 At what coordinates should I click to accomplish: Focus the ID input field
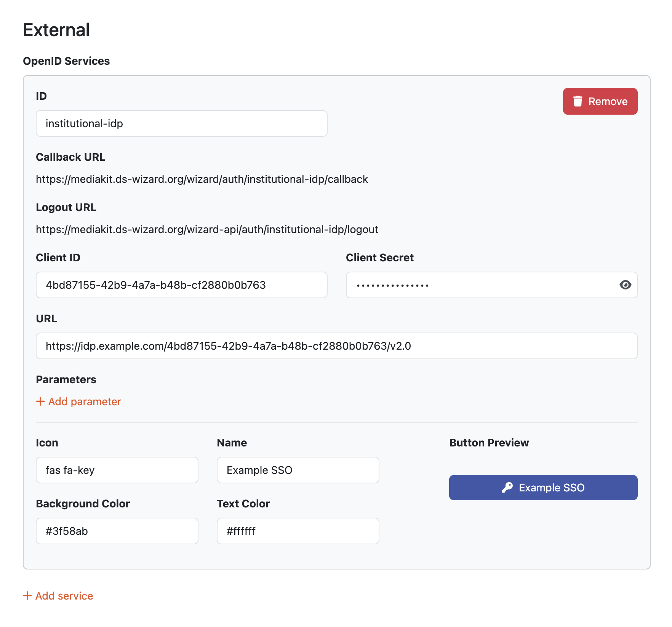182,123
